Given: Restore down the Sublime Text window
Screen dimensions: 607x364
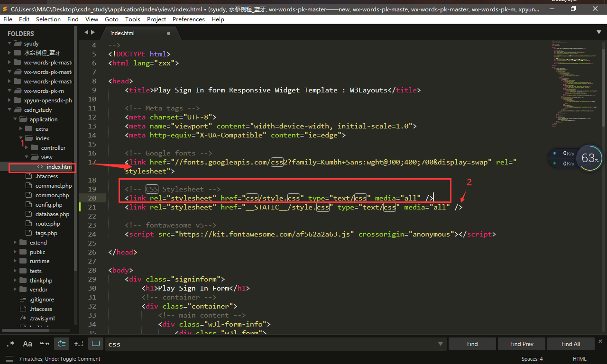Looking at the screenshot, I should [x=573, y=9].
